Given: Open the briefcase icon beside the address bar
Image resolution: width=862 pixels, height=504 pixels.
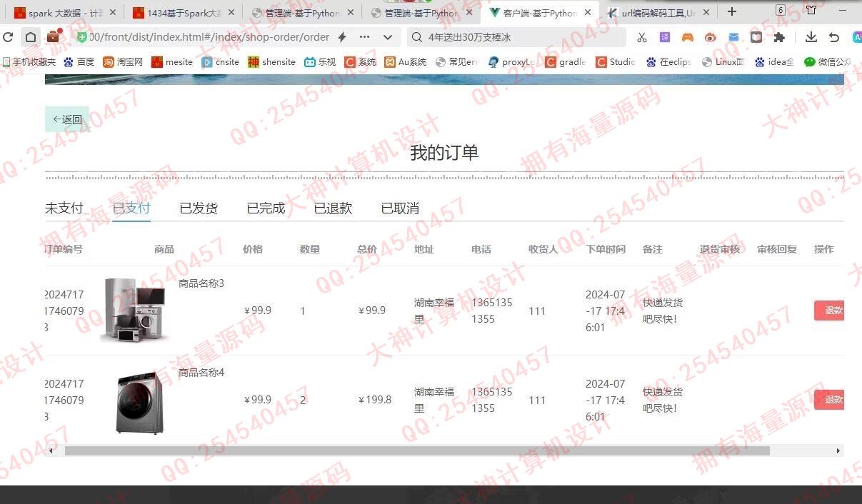Looking at the screenshot, I should point(54,36).
